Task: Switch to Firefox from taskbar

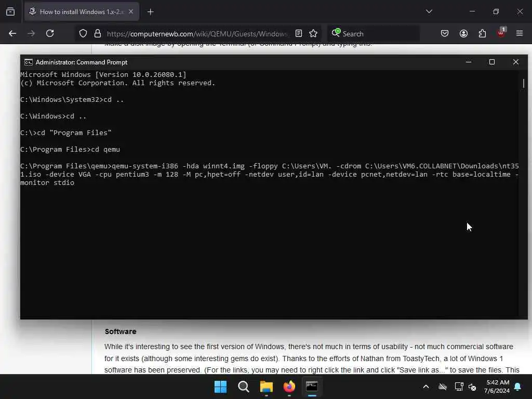Action: coord(289,387)
